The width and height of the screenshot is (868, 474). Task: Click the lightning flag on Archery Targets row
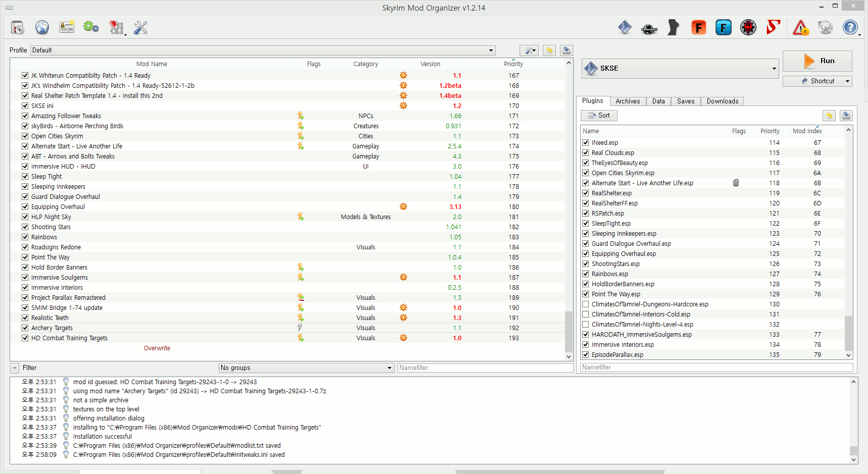click(x=300, y=328)
